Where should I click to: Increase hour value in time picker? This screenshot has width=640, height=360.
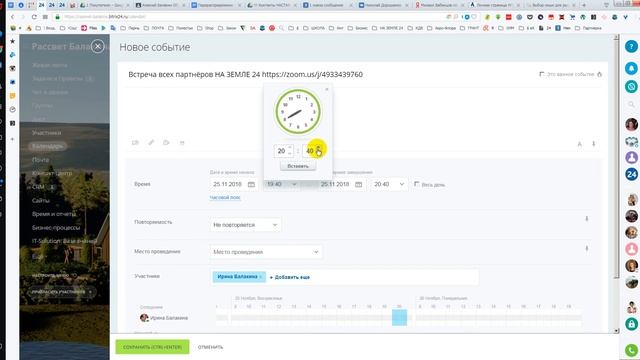290,148
